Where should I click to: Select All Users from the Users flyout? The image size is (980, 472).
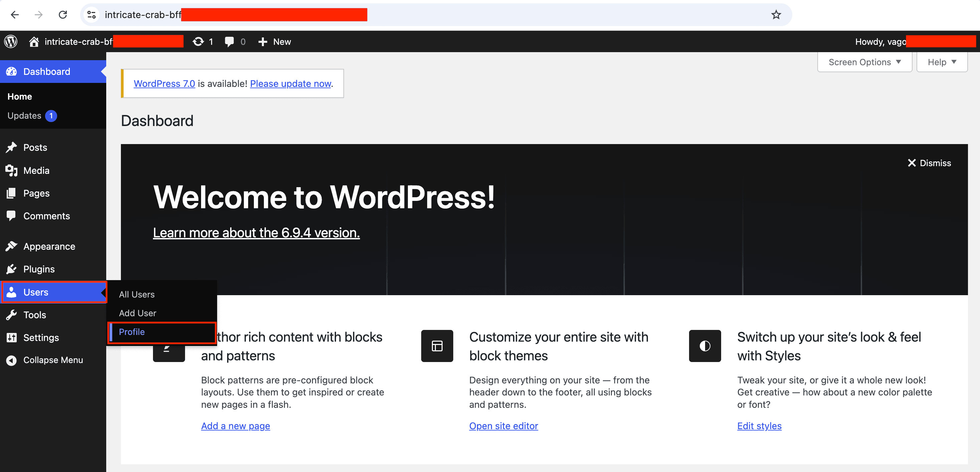[x=137, y=294]
